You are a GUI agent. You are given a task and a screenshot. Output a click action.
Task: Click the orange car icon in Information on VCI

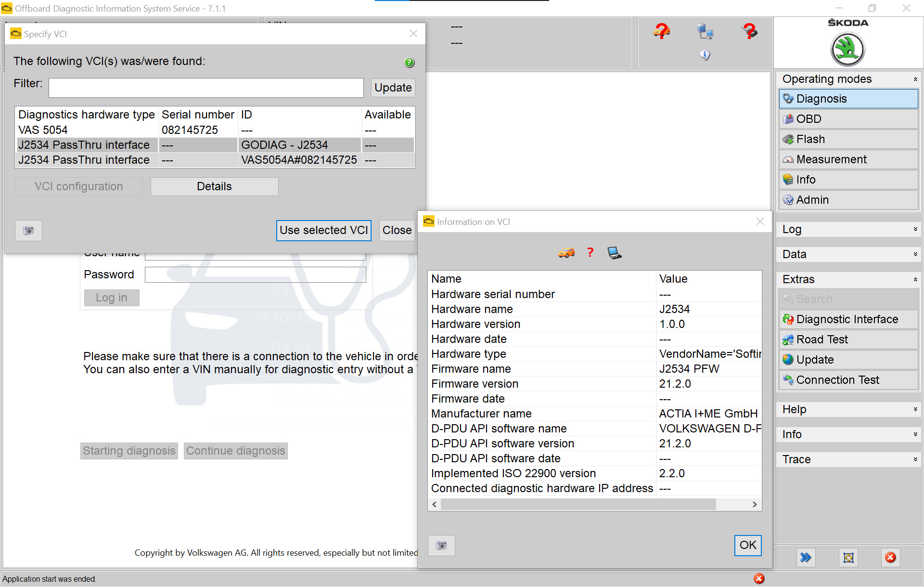566,253
